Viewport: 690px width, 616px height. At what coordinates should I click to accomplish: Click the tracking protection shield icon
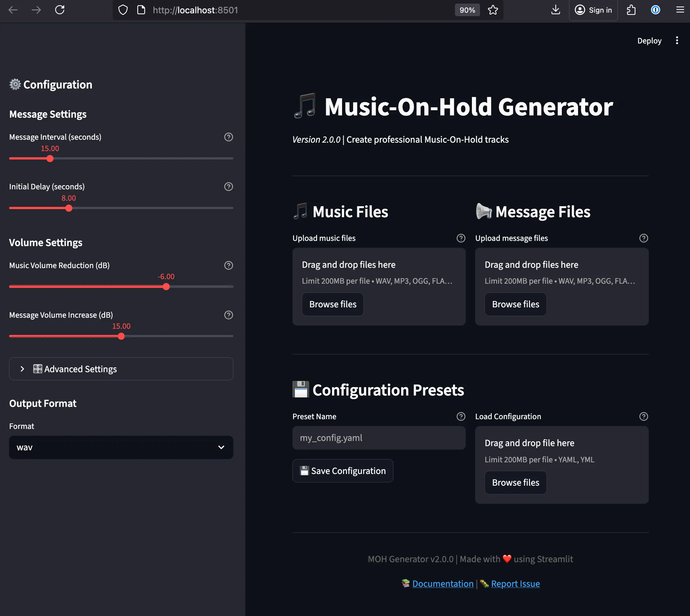pyautogui.click(x=123, y=10)
